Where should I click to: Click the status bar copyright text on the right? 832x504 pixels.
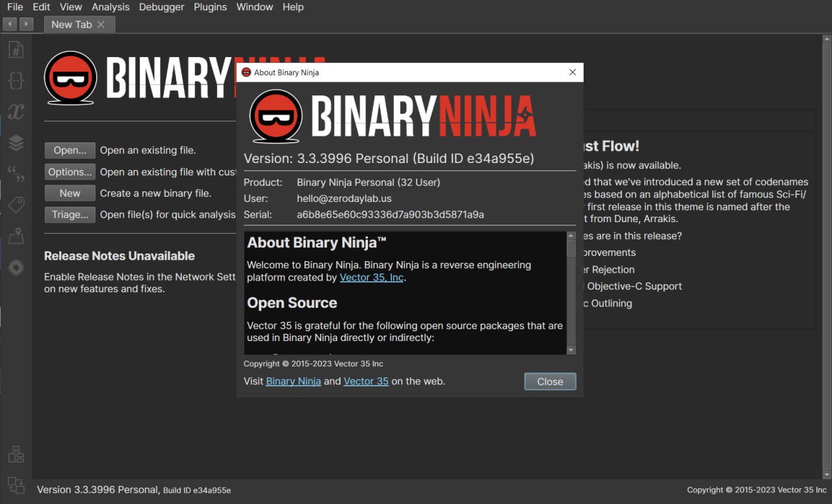pos(757,490)
